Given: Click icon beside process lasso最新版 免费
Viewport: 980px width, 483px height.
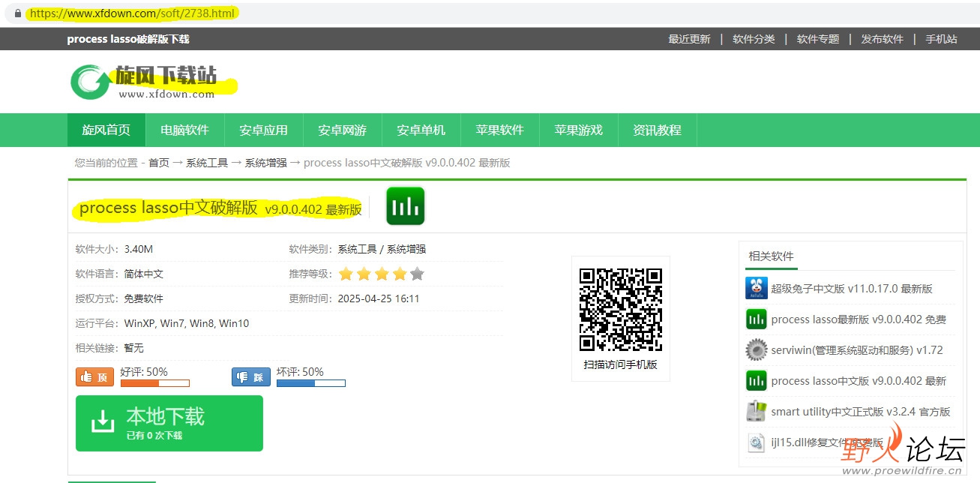Looking at the screenshot, I should 757,319.
